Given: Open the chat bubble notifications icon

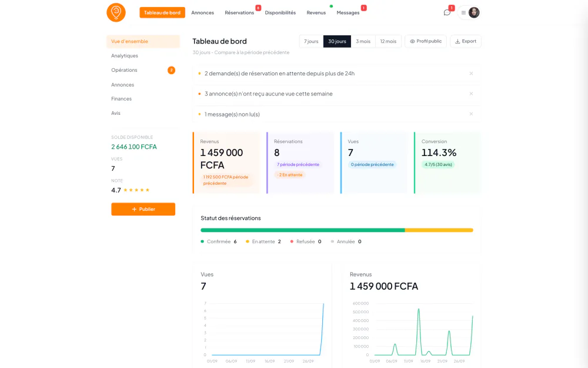Looking at the screenshot, I should [x=447, y=13].
